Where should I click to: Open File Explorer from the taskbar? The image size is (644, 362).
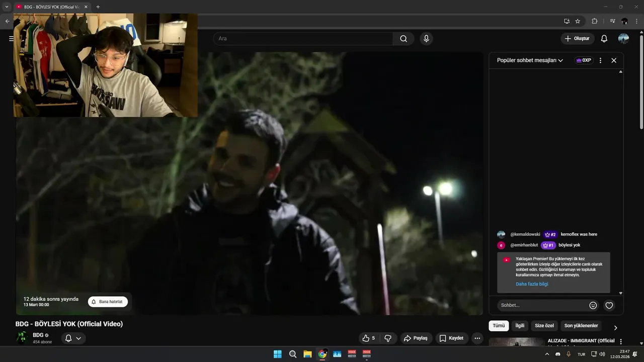(x=307, y=354)
